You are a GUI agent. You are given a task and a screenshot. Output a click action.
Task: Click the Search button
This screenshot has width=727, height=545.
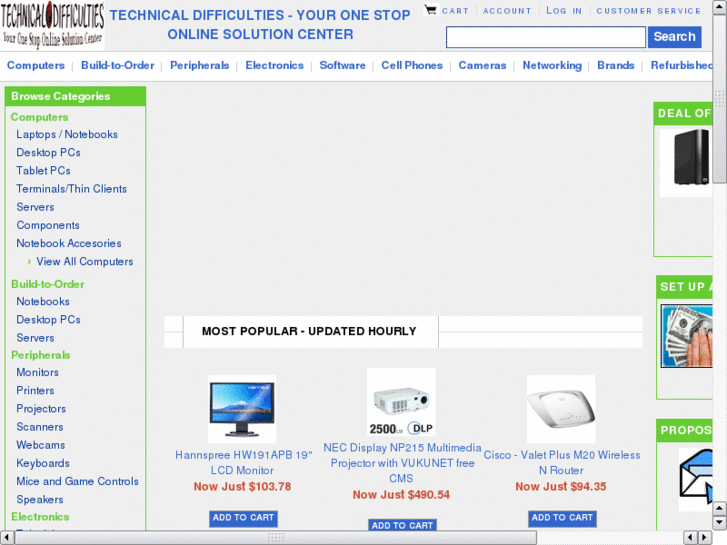[674, 37]
